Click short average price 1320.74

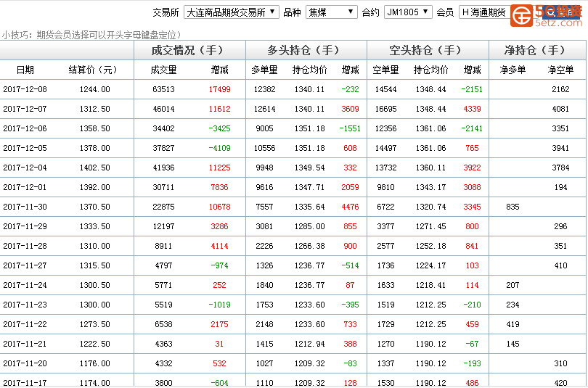[x=431, y=207]
